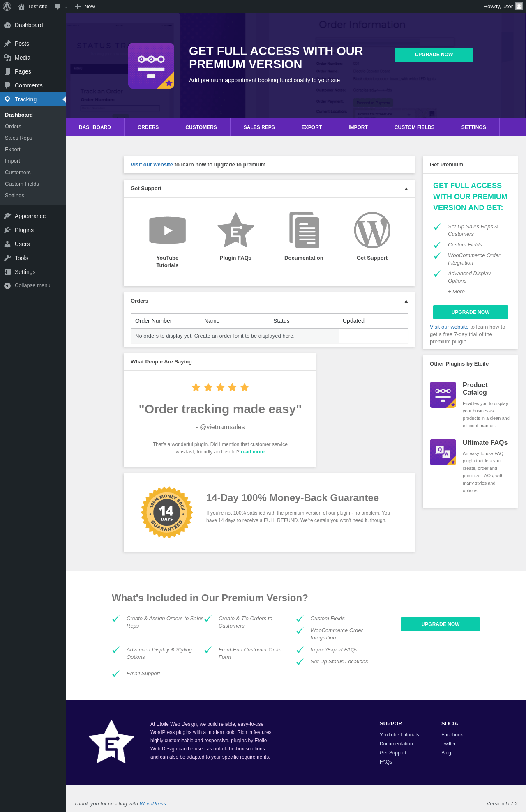Image resolution: width=526 pixels, height=812 pixels.
Task: Open the Custom Fields tab
Action: pyautogui.click(x=414, y=127)
